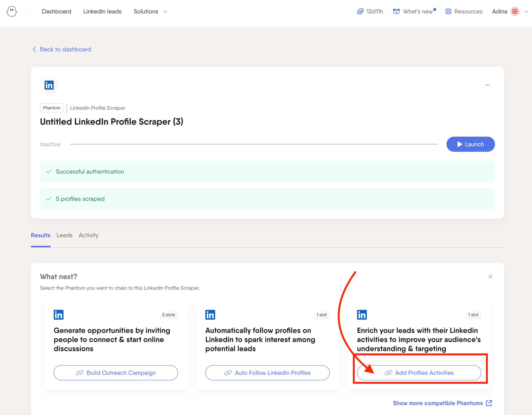
Task: Click LinkedIn icon on outreach campaign card
Action: 58,315
